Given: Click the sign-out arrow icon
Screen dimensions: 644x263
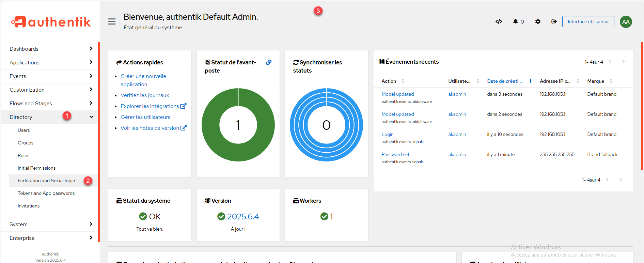Looking at the screenshot, I should click(x=554, y=21).
